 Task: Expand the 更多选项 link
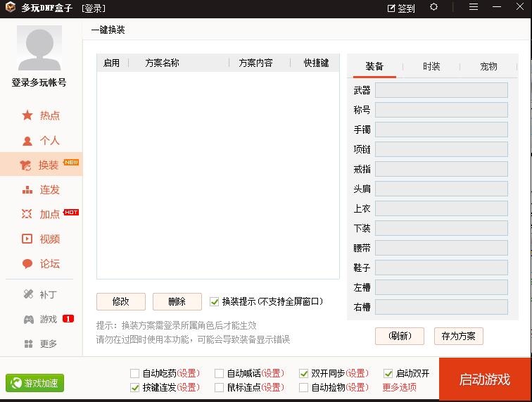pos(399,387)
